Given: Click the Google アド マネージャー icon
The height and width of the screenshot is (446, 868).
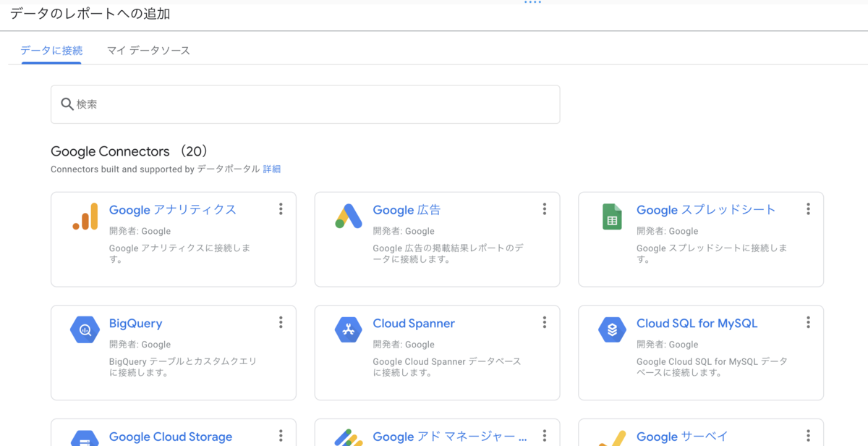Looking at the screenshot, I should (x=349, y=437).
